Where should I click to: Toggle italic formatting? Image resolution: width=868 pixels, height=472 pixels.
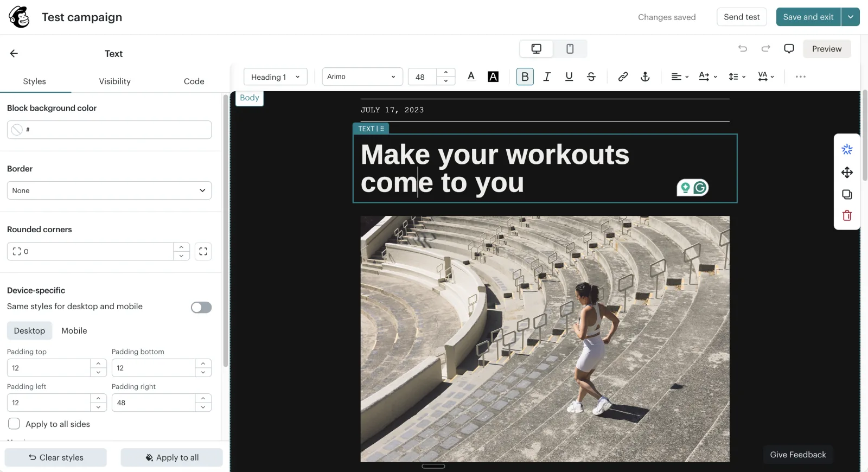pyautogui.click(x=547, y=76)
